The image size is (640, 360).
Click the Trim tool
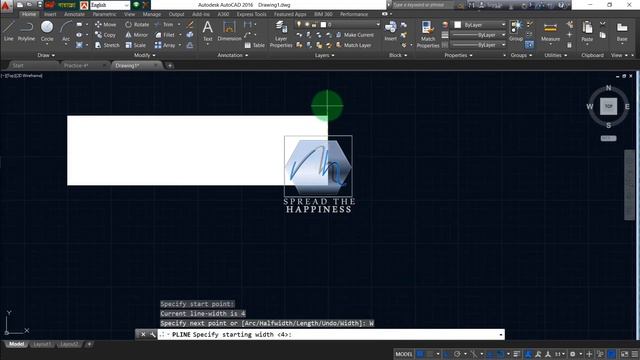coord(164,24)
